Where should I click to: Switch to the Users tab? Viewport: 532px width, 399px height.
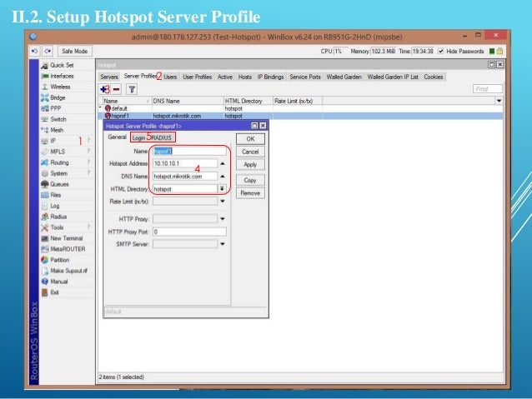[170, 77]
